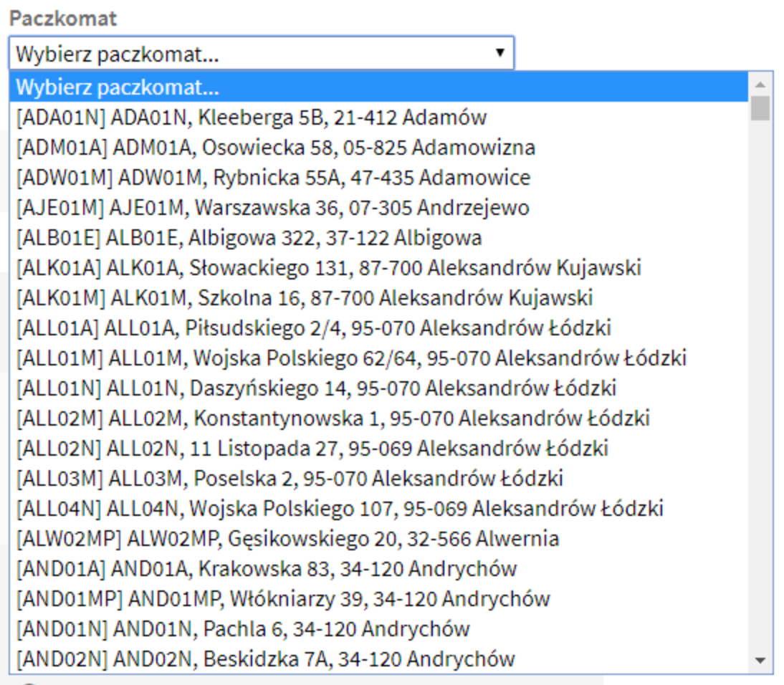Click the scrollbar down arrow
This screenshot has height=685, width=784.
(x=760, y=660)
